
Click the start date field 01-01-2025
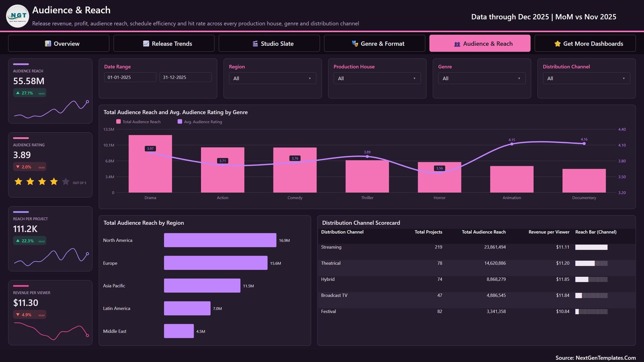pyautogui.click(x=130, y=77)
